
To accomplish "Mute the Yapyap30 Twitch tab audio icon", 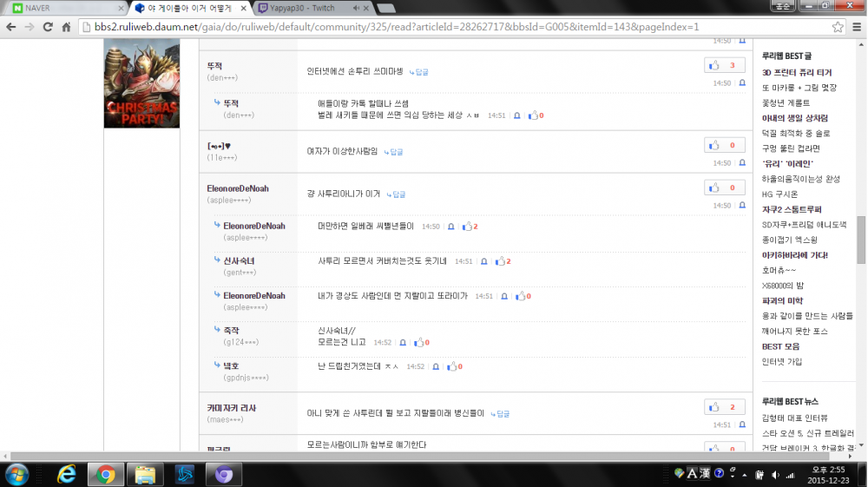I will pos(356,8).
